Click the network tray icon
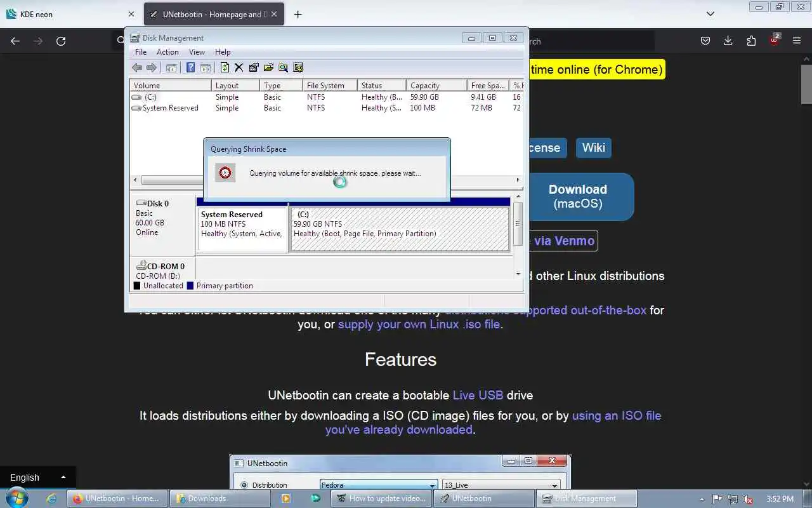The width and height of the screenshot is (812, 508). click(x=733, y=499)
